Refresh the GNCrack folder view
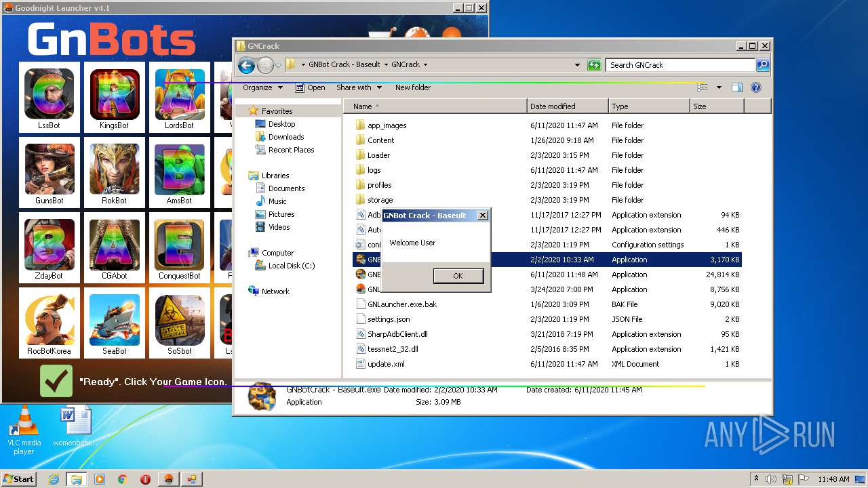The width and height of the screenshot is (868, 488). pos(594,65)
